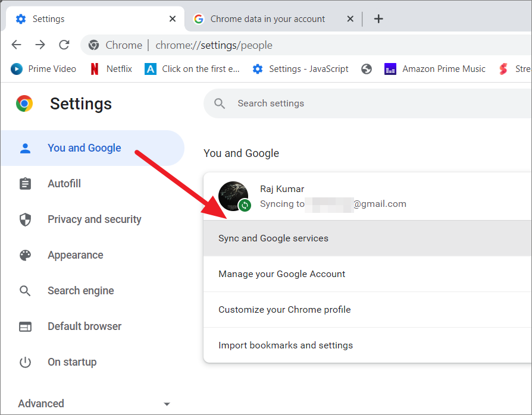Close the Settings tab

click(173, 19)
